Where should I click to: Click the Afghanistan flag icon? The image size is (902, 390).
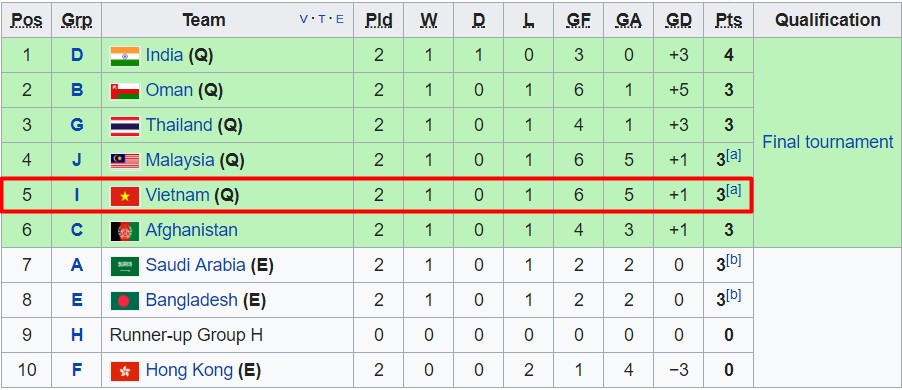tap(125, 231)
